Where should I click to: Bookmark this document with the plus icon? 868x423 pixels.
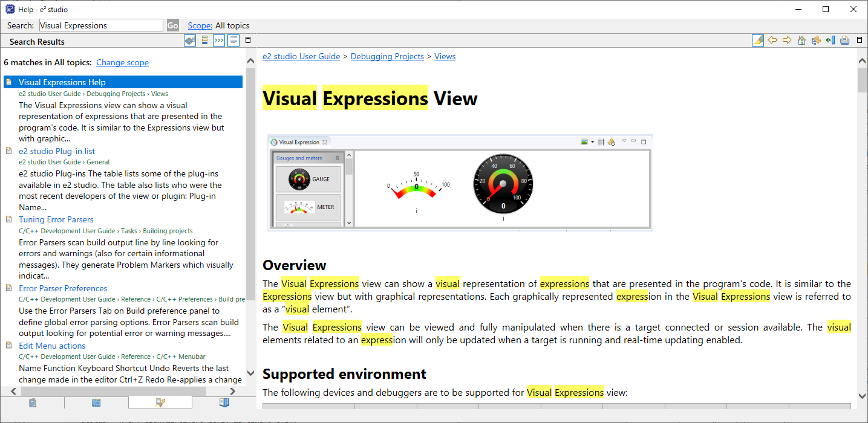[x=830, y=40]
